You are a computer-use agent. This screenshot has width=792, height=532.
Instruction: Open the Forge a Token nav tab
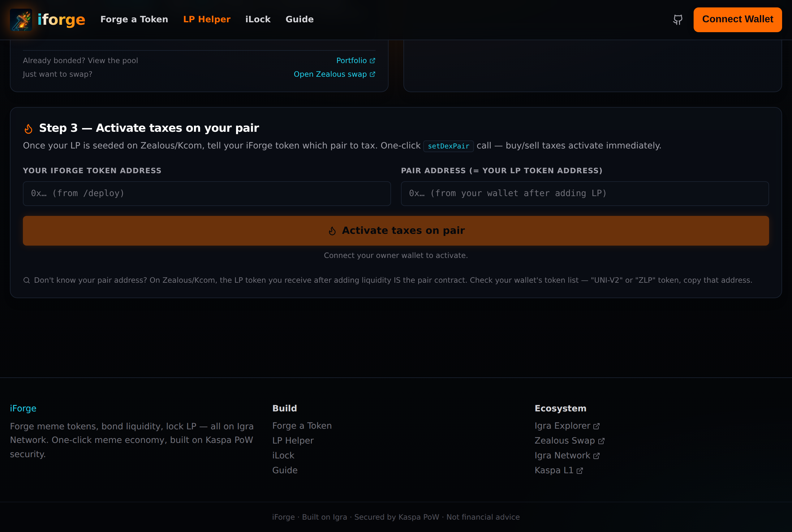coord(134,19)
